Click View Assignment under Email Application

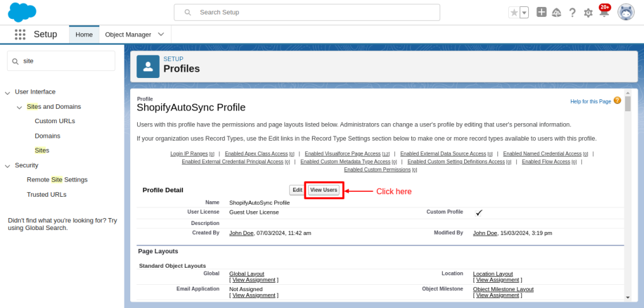pos(254,295)
